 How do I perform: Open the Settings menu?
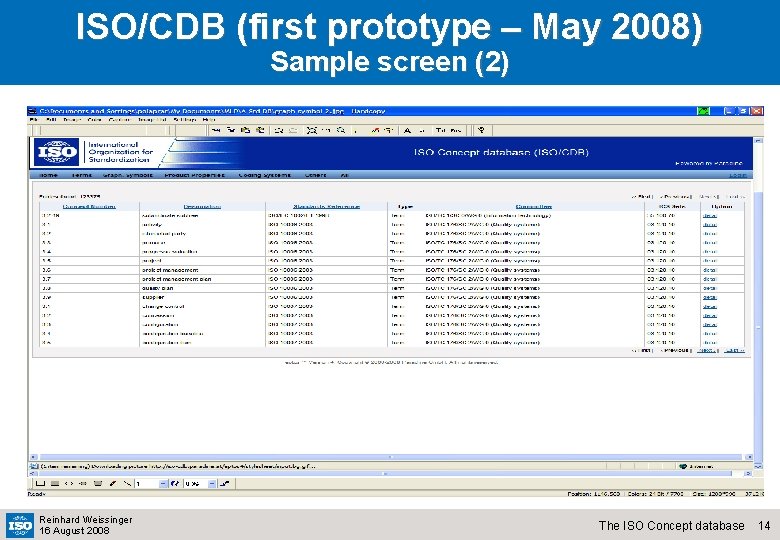(x=185, y=120)
